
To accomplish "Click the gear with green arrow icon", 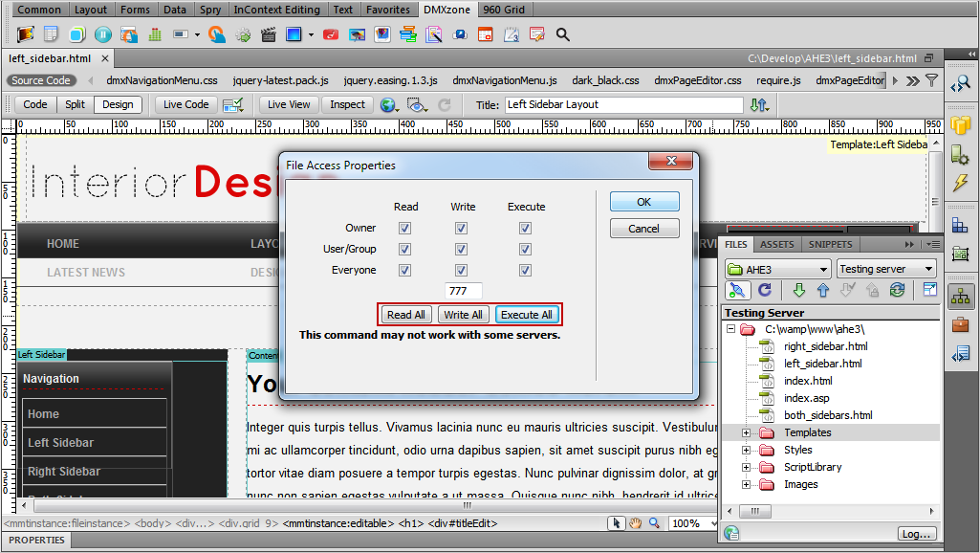I will [x=243, y=34].
